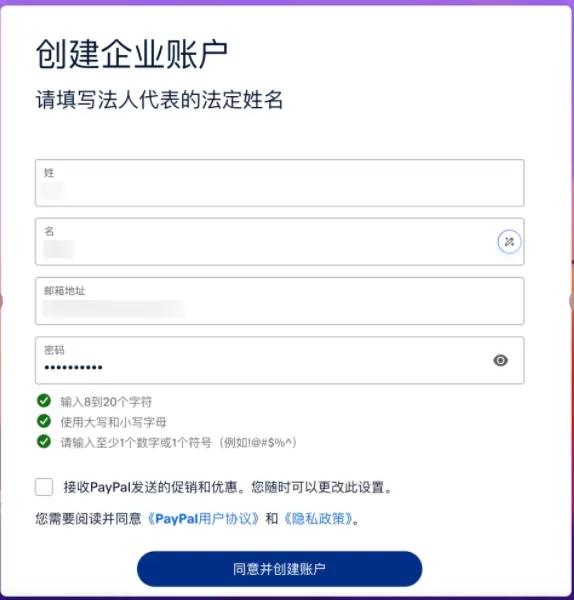
Task: Enable the PayPal promotions checkbox
Action: (x=44, y=487)
